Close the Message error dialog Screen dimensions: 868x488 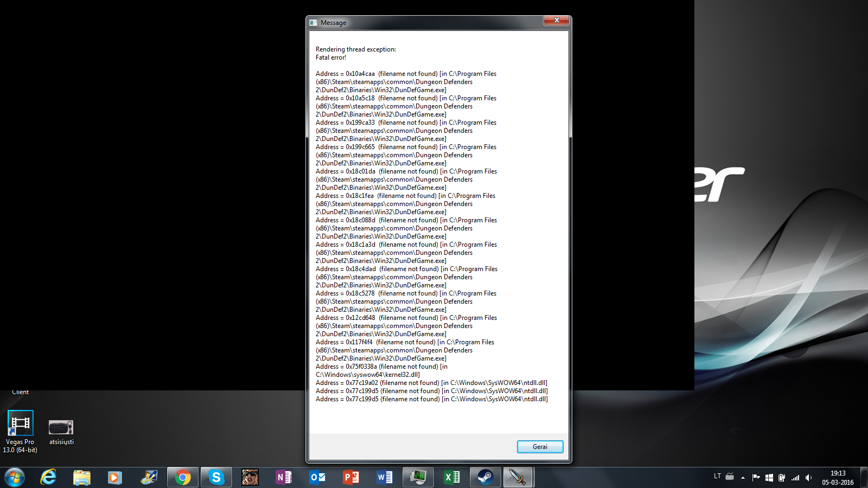[556, 21]
